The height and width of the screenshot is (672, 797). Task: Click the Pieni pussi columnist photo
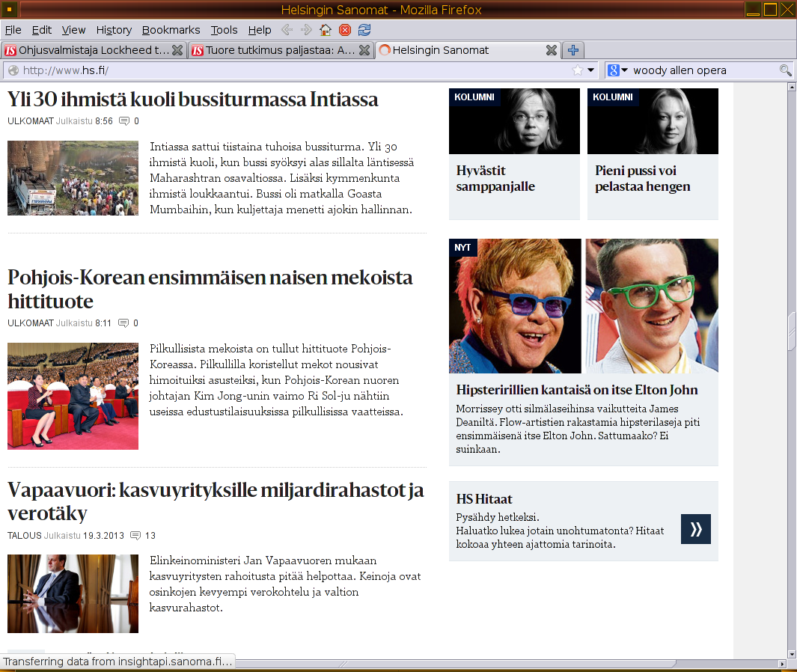coord(653,121)
